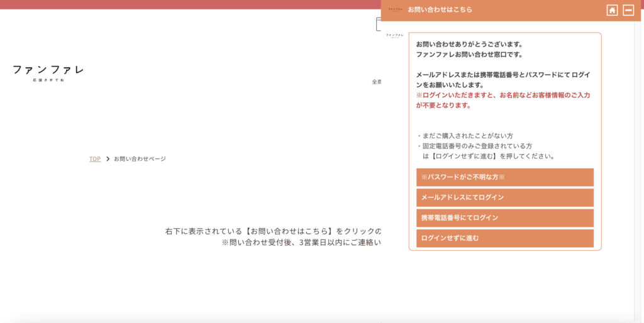The height and width of the screenshot is (323, 644).
Task: Click the 右下に表示されている instruction text
Action: pyautogui.click(x=273, y=231)
